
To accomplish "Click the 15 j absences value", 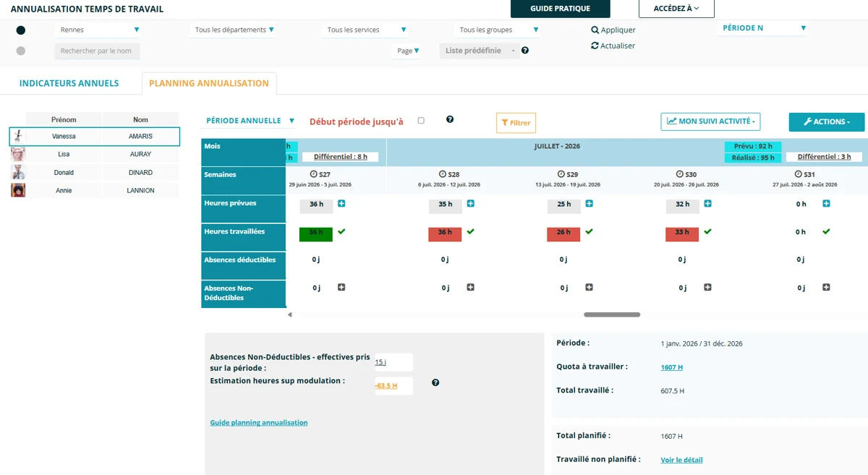I will point(380,362).
